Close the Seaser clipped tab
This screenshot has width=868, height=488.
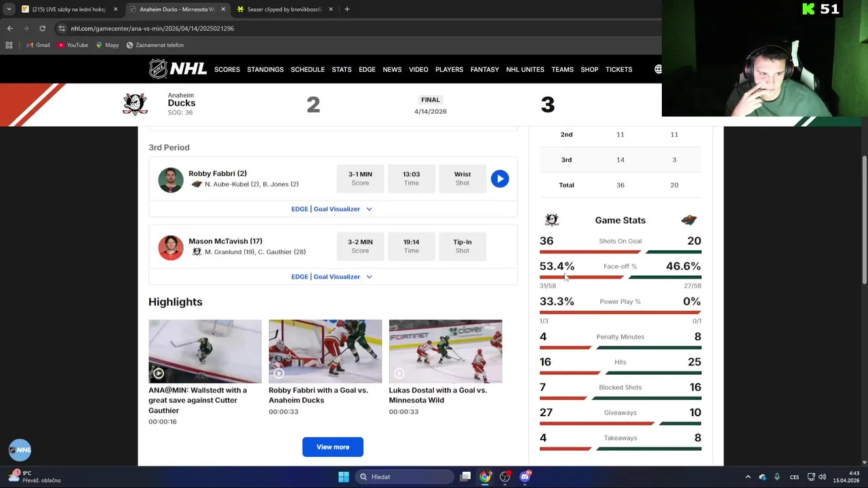330,9
